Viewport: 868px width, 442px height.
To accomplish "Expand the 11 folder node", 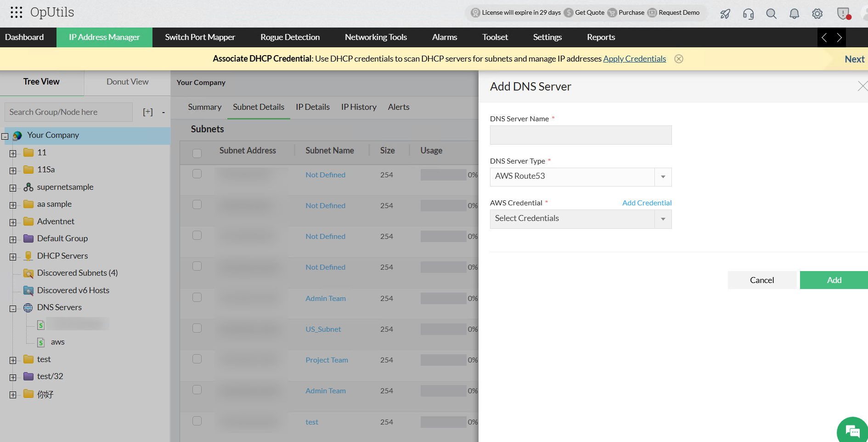I will click(13, 153).
